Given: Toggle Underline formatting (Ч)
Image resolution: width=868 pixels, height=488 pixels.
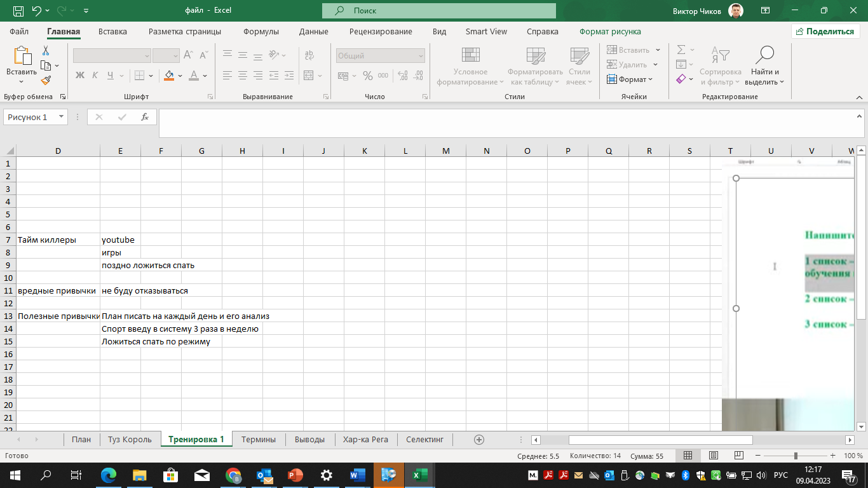Looking at the screenshot, I should point(111,76).
